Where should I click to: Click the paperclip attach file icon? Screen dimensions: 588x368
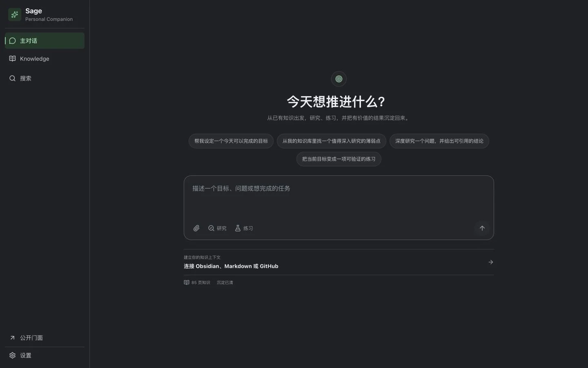click(x=196, y=228)
